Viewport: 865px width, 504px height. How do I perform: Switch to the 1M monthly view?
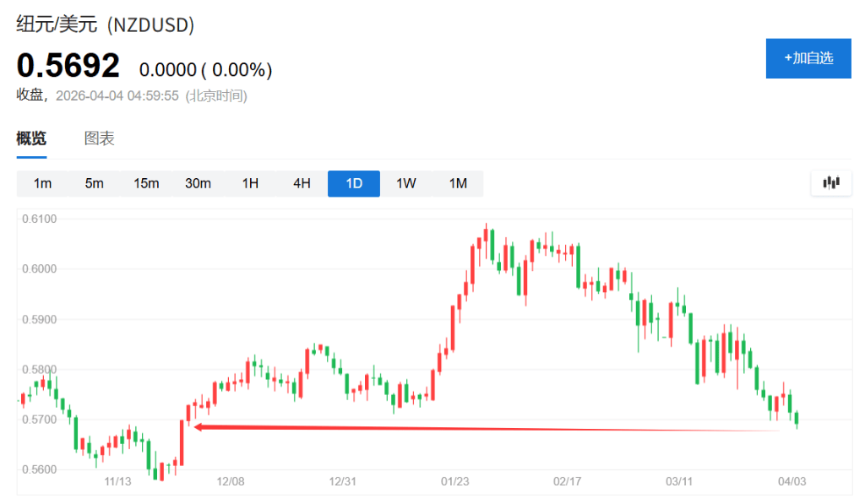pos(458,183)
